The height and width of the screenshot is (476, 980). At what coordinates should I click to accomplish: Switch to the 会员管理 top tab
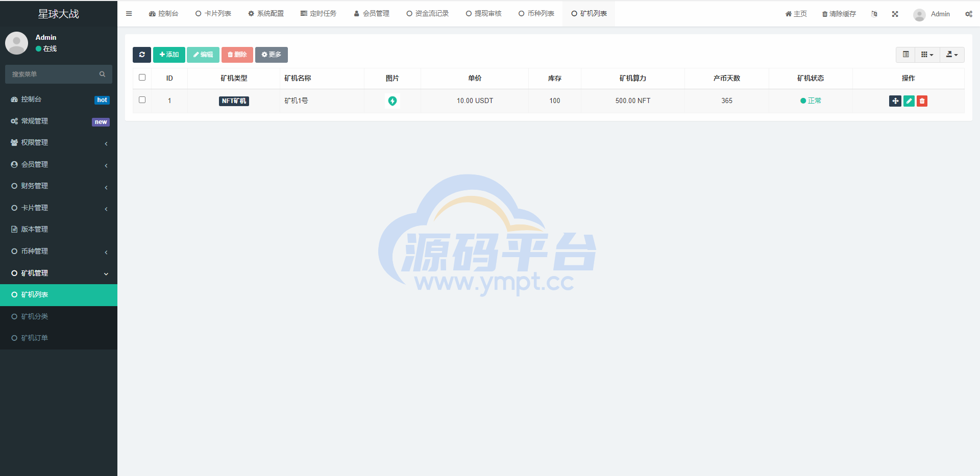[372, 14]
